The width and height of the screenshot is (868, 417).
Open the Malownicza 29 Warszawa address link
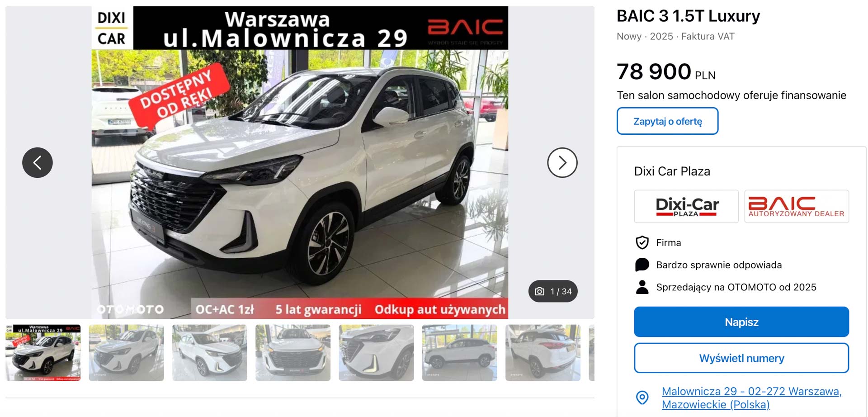(751, 398)
